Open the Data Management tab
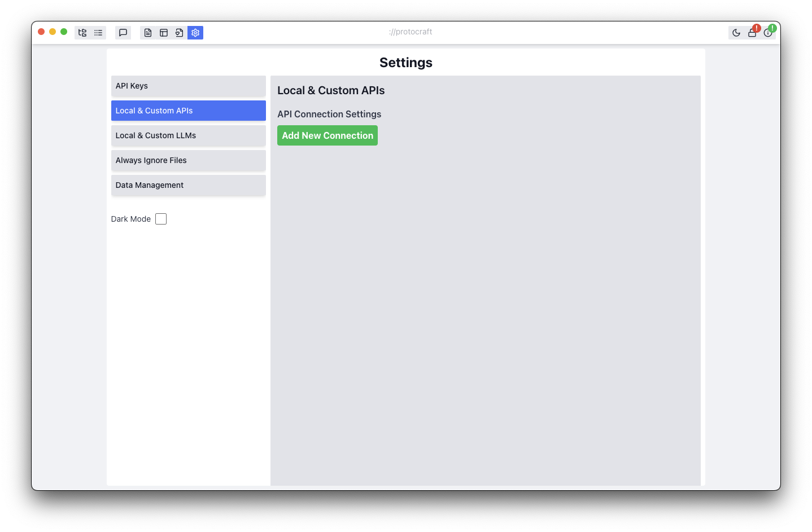Image resolution: width=812 pixels, height=532 pixels. (x=188, y=185)
